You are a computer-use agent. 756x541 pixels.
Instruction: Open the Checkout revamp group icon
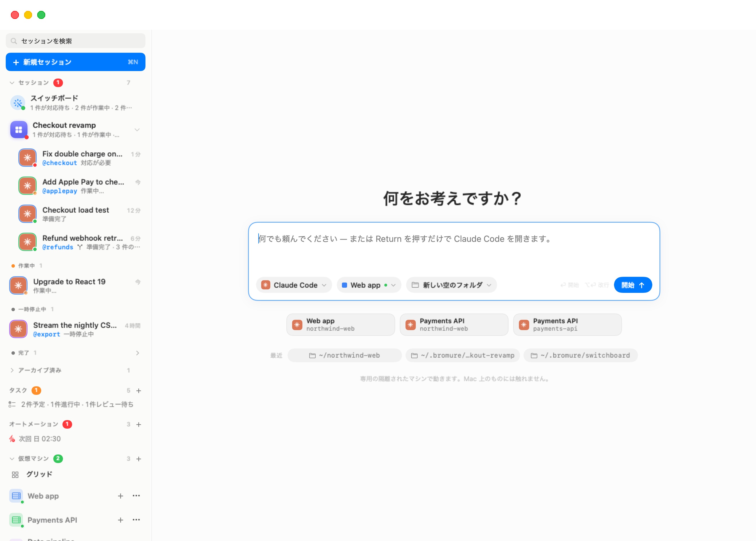[x=19, y=130]
